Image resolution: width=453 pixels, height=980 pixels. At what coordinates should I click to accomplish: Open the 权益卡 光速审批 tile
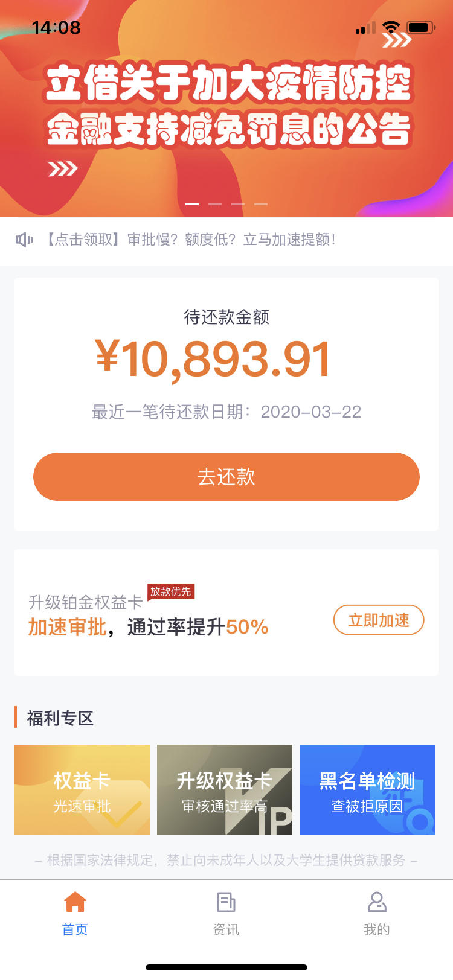[82, 790]
